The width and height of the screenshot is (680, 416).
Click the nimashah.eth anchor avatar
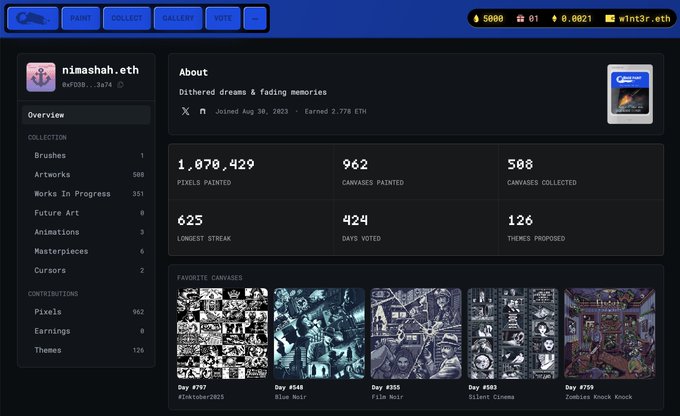pos(41,77)
